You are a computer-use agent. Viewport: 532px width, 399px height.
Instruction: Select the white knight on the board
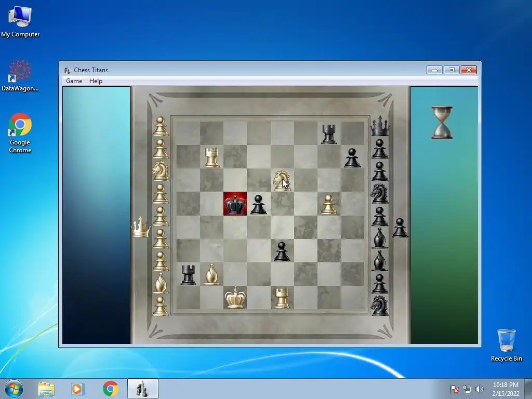click(x=282, y=180)
